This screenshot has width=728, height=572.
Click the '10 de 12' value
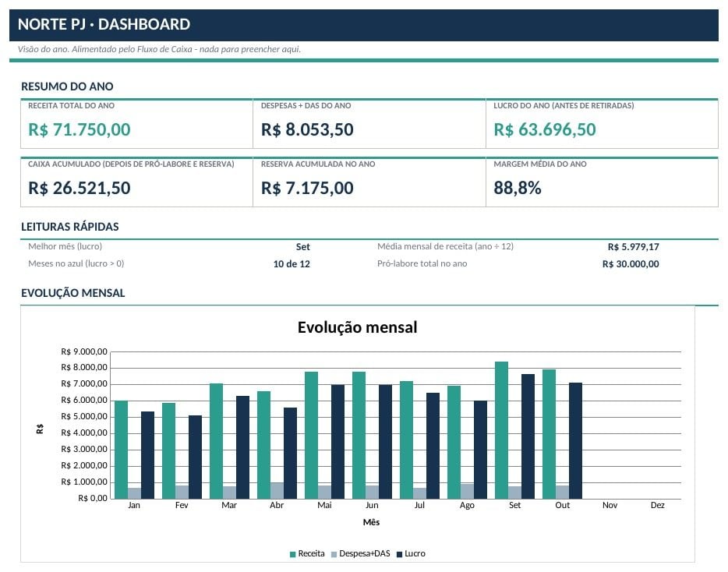[292, 264]
